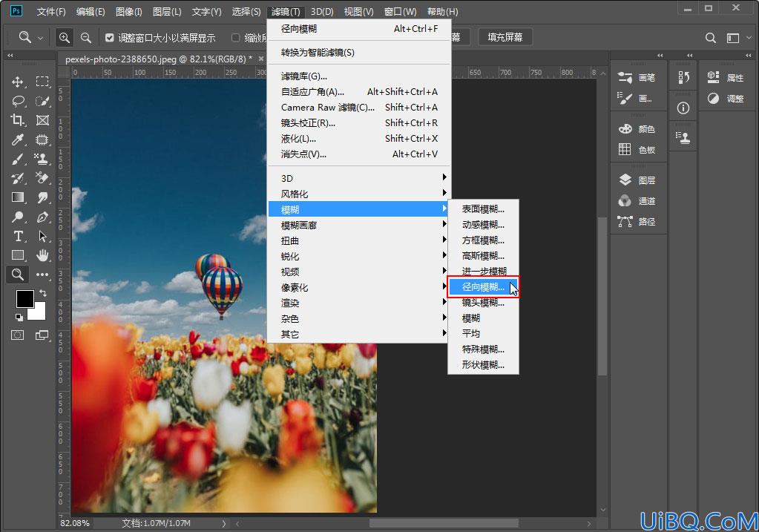
Task: Select the Eyedropper tool
Action: coord(18,140)
